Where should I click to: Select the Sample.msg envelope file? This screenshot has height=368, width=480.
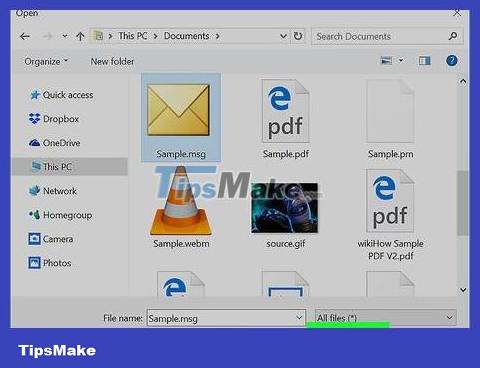(181, 118)
